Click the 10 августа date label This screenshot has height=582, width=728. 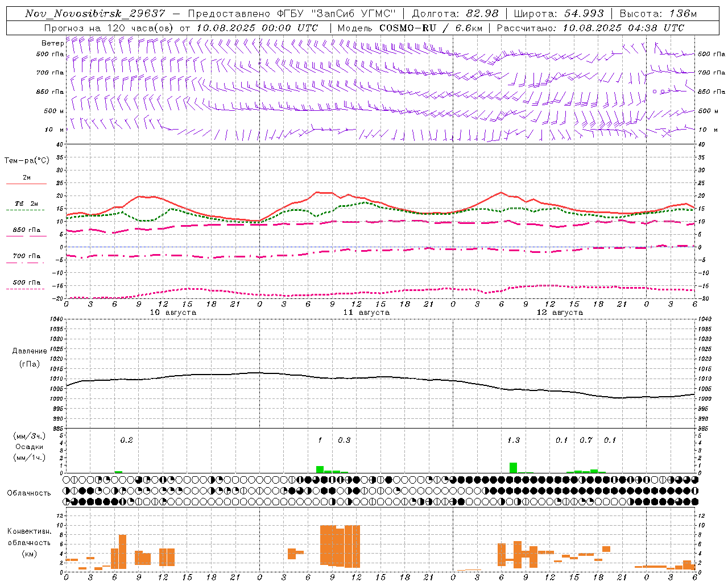click(x=173, y=313)
